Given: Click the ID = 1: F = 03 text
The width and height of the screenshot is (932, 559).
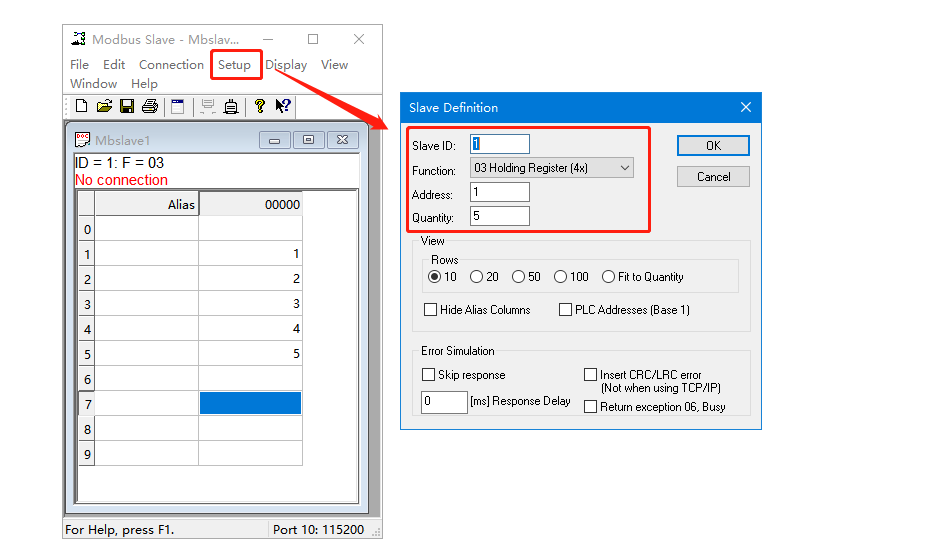Looking at the screenshot, I should coord(119,163).
